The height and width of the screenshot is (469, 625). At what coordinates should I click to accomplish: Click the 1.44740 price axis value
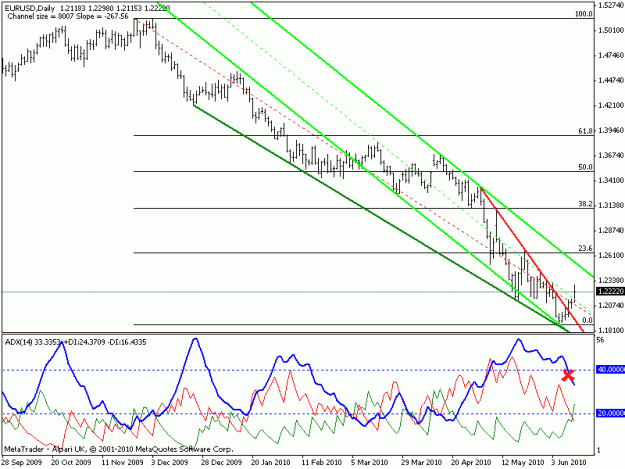point(611,80)
